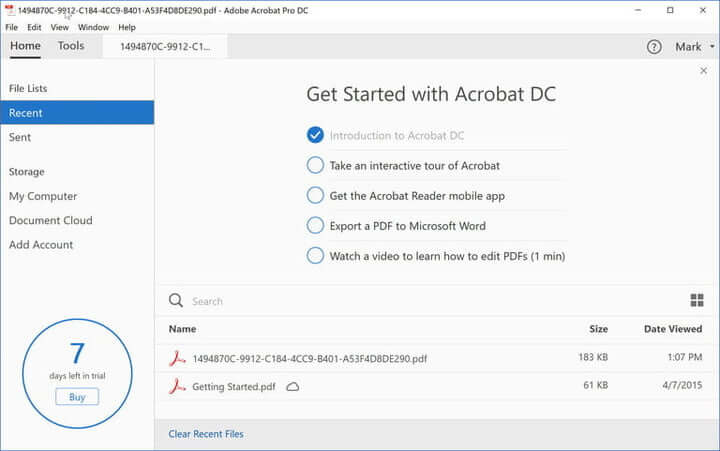Click the Help question mark icon
This screenshot has height=451, width=720.
[x=654, y=47]
